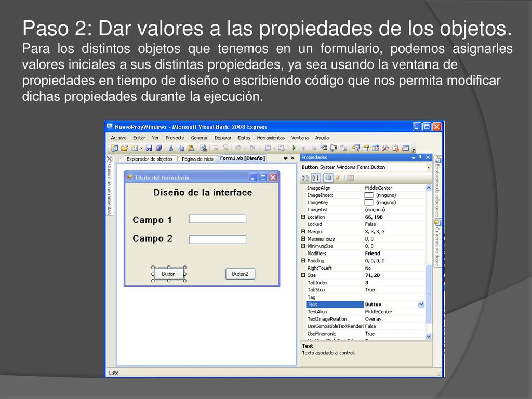
Task: Click the Campo 1 text box
Action: point(218,219)
